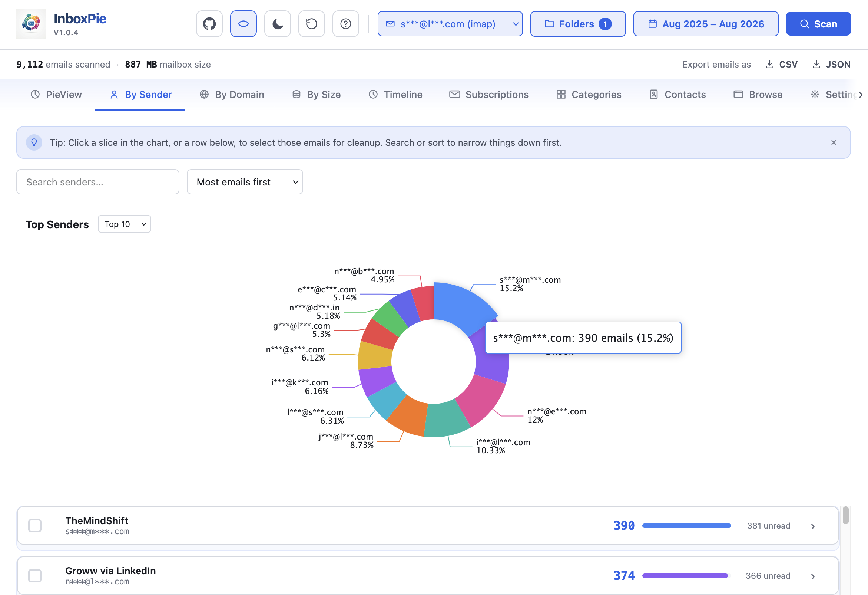868x595 pixels.
Task: Click the Scan button
Action: click(818, 24)
